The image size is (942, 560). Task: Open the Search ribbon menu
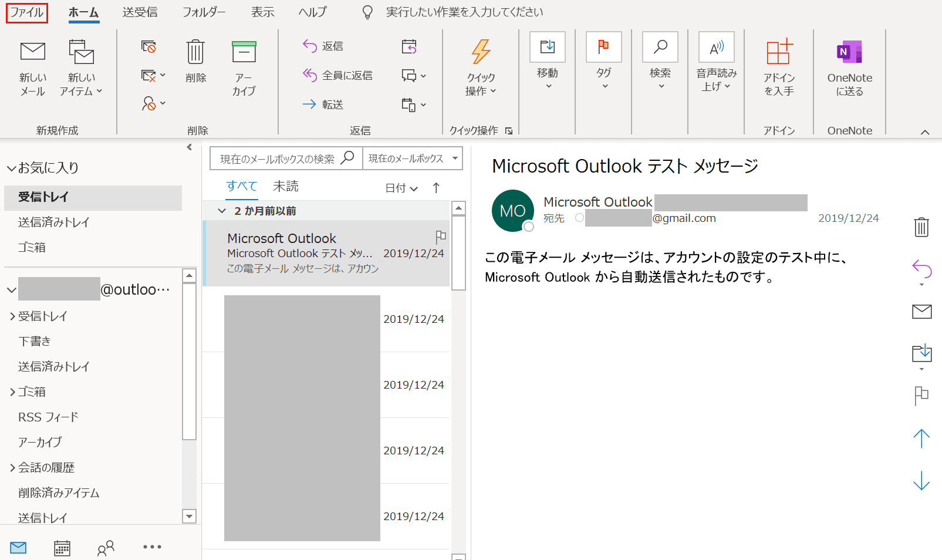pyautogui.click(x=660, y=61)
